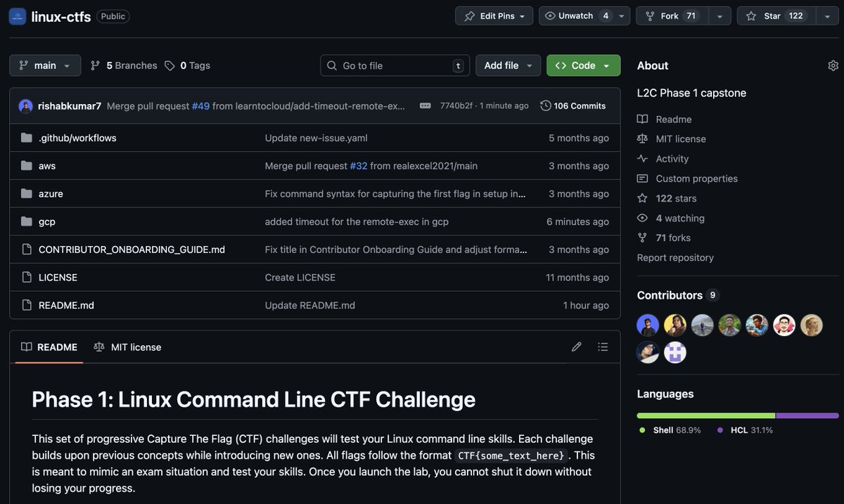
Task: Click the eye icon beside 4 watching
Action: [x=642, y=218]
